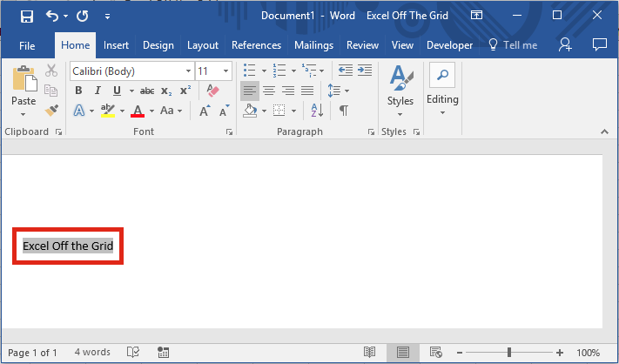Expand the Editing group dropdown
This screenshot has height=364, width=619.
pyautogui.click(x=442, y=113)
